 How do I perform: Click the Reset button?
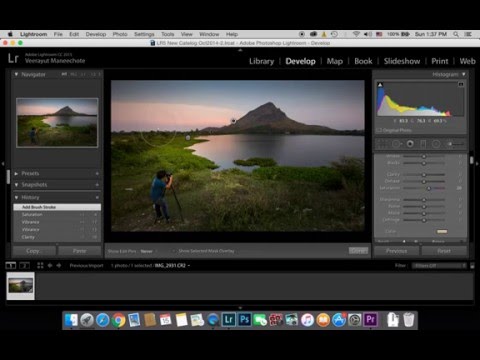click(x=444, y=251)
